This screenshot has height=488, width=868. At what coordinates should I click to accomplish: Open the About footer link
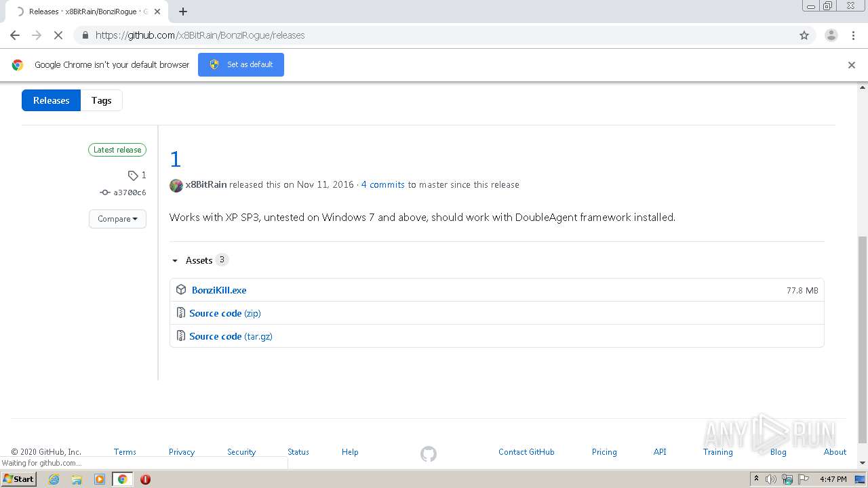[x=835, y=452]
